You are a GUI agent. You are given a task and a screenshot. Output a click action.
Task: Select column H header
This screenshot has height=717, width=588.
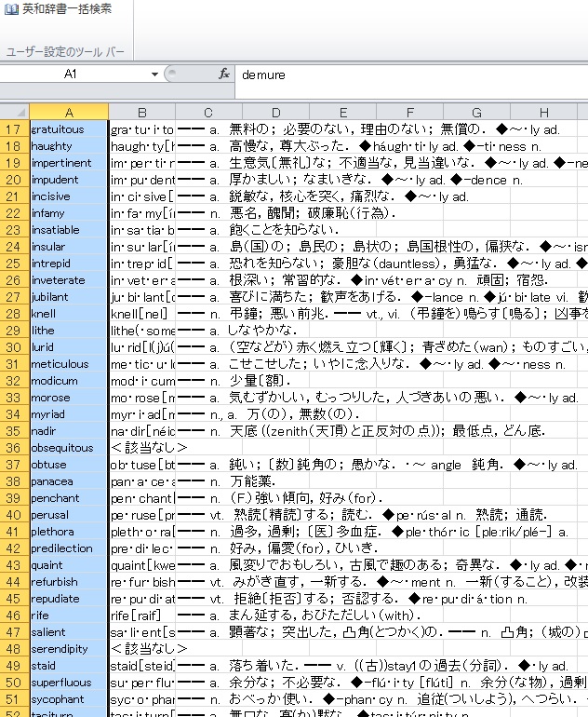[543, 113]
